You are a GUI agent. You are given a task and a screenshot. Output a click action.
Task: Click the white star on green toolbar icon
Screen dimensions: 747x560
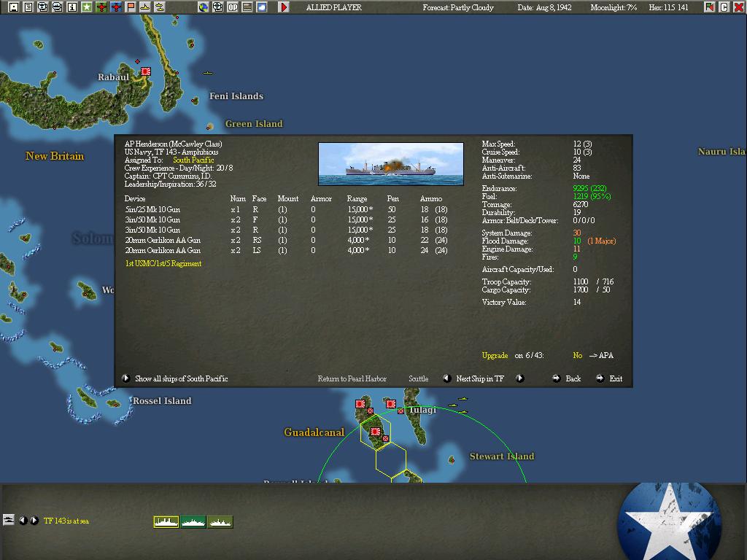coord(87,7)
